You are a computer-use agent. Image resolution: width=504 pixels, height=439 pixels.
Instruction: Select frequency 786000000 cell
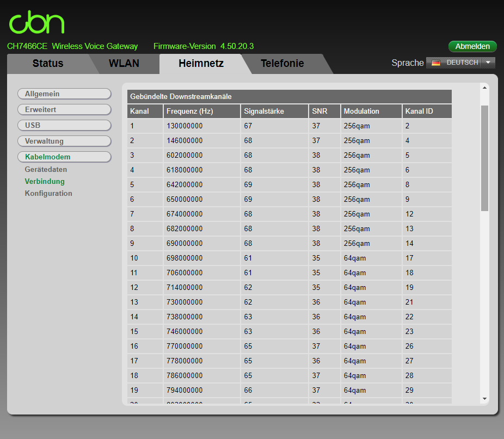[x=202, y=375]
